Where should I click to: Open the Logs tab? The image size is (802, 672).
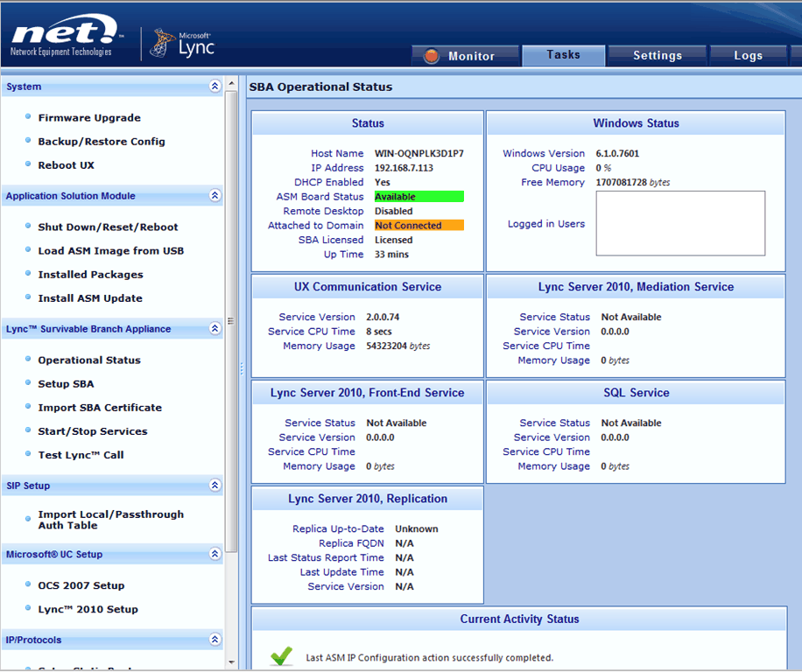[748, 54]
